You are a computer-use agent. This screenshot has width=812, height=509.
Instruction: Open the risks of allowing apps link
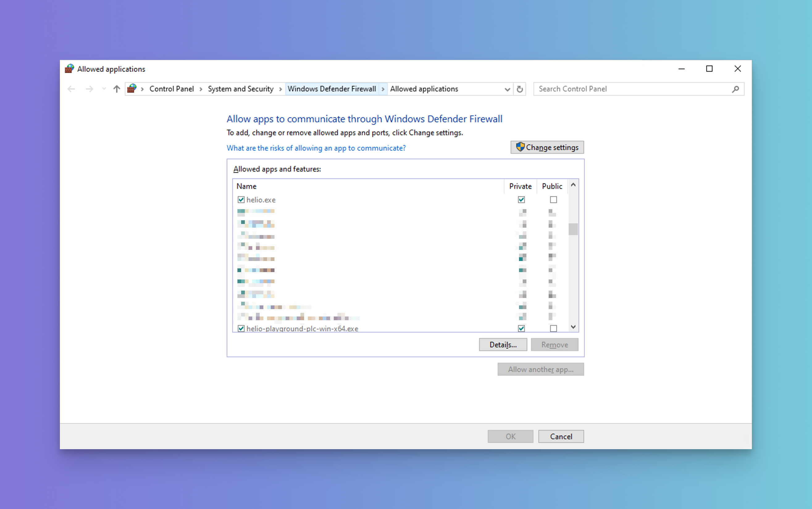pyautogui.click(x=316, y=148)
